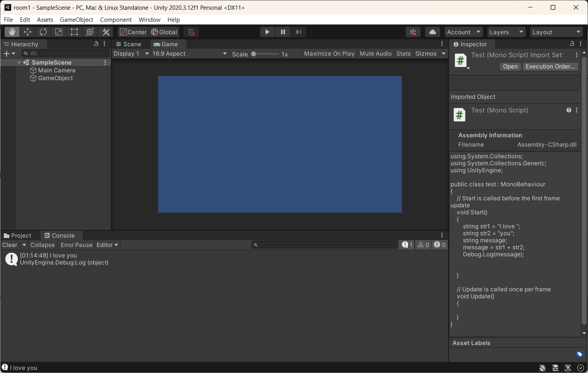Click the auto-generate lighting status icon

point(568,368)
